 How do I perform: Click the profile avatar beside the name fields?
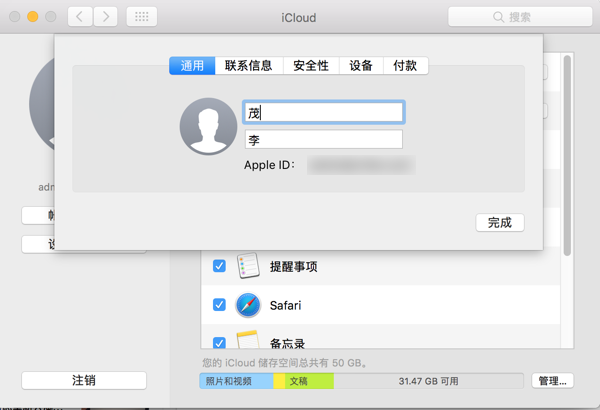pyautogui.click(x=208, y=126)
